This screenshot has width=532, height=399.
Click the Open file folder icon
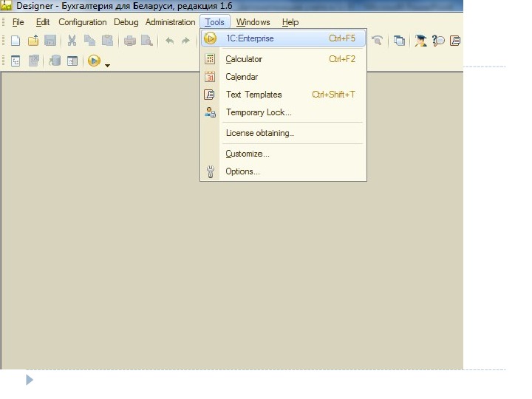coord(33,41)
